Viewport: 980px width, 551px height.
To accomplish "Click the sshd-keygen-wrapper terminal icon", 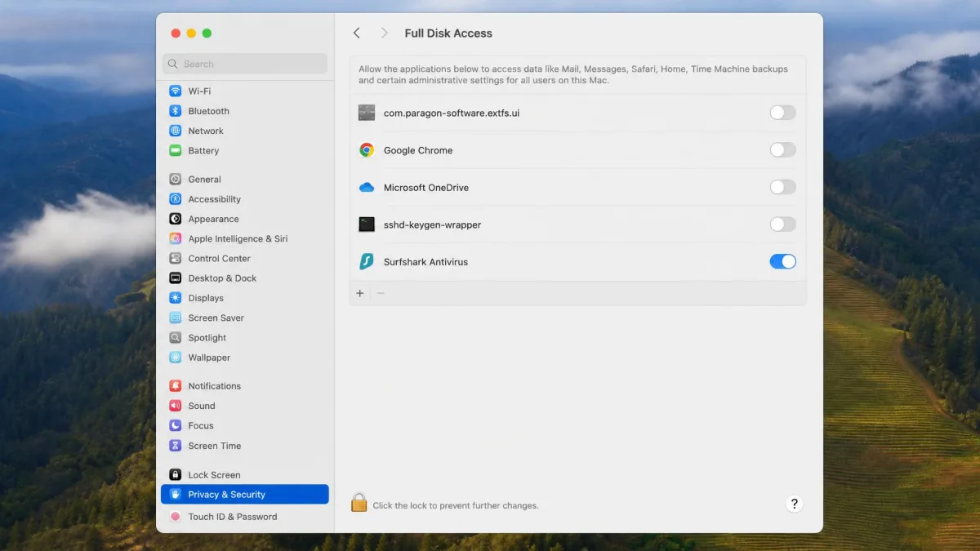I will [367, 224].
